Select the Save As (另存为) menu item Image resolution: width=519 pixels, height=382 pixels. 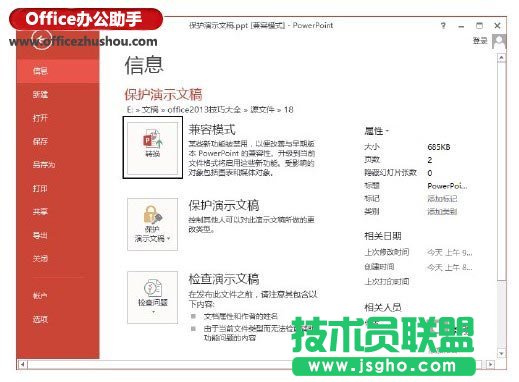(58, 164)
